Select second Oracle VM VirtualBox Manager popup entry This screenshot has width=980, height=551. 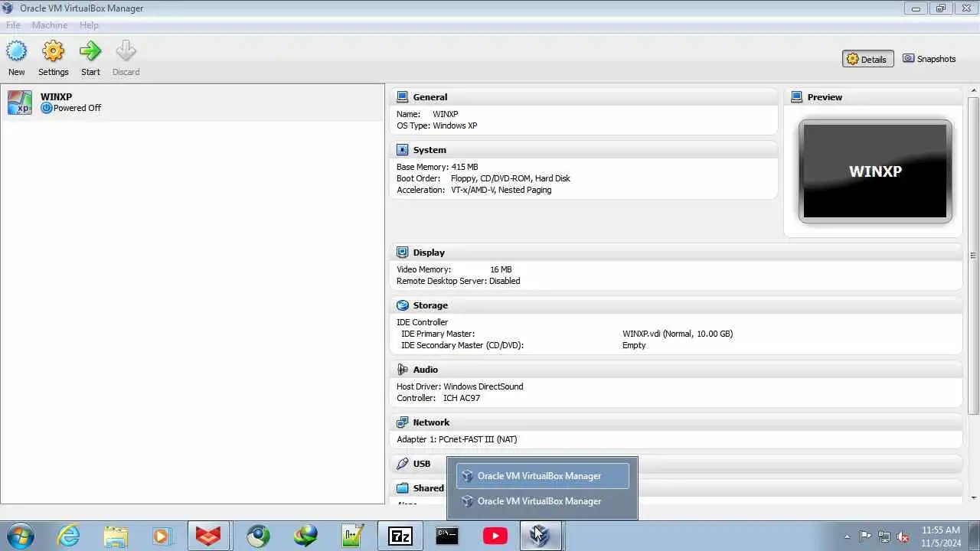[x=543, y=501]
